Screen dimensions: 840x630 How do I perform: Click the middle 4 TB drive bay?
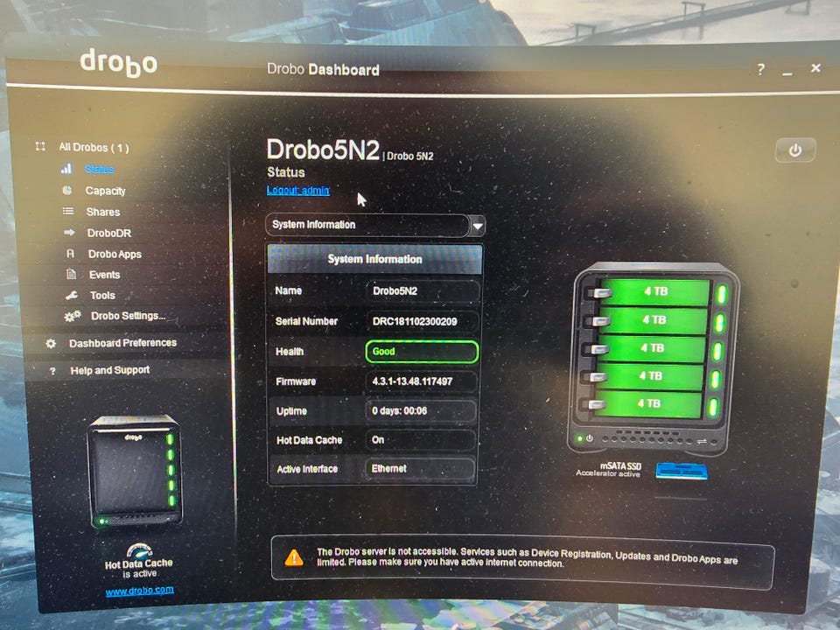[652, 348]
